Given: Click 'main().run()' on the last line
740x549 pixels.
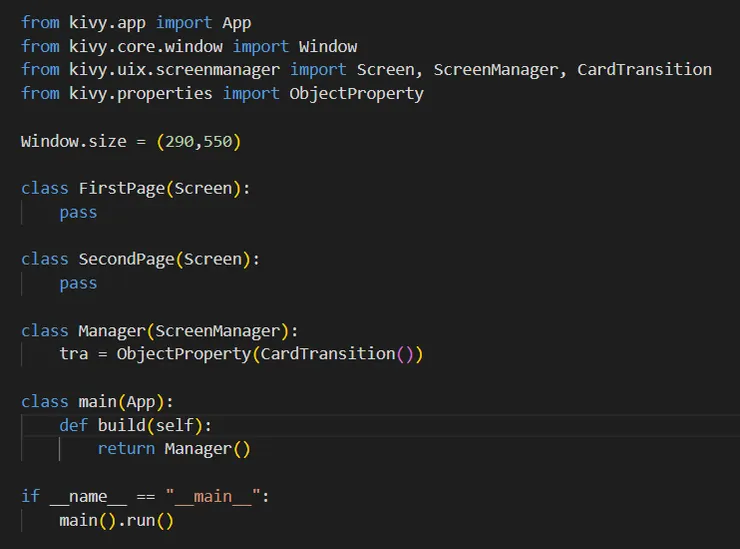Looking at the screenshot, I should (117, 520).
